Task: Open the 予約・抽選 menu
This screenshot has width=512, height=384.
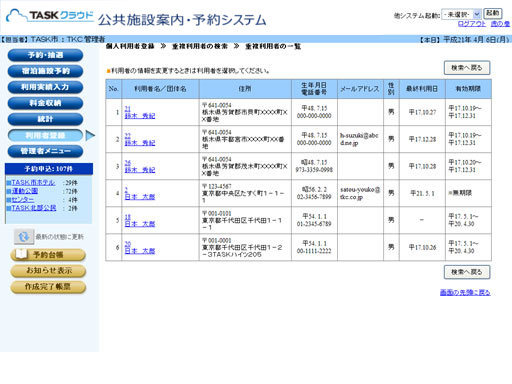Action: coord(45,55)
